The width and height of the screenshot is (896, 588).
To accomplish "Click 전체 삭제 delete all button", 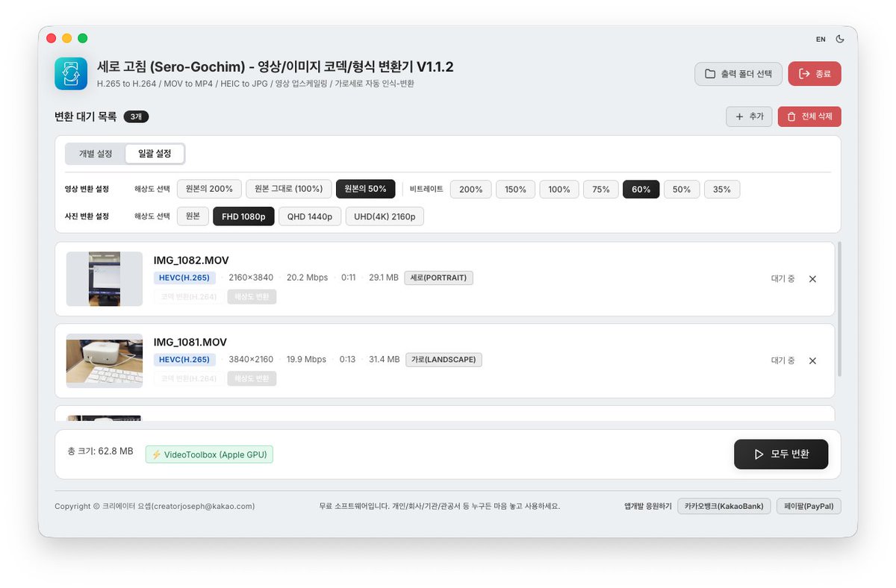I will click(809, 116).
